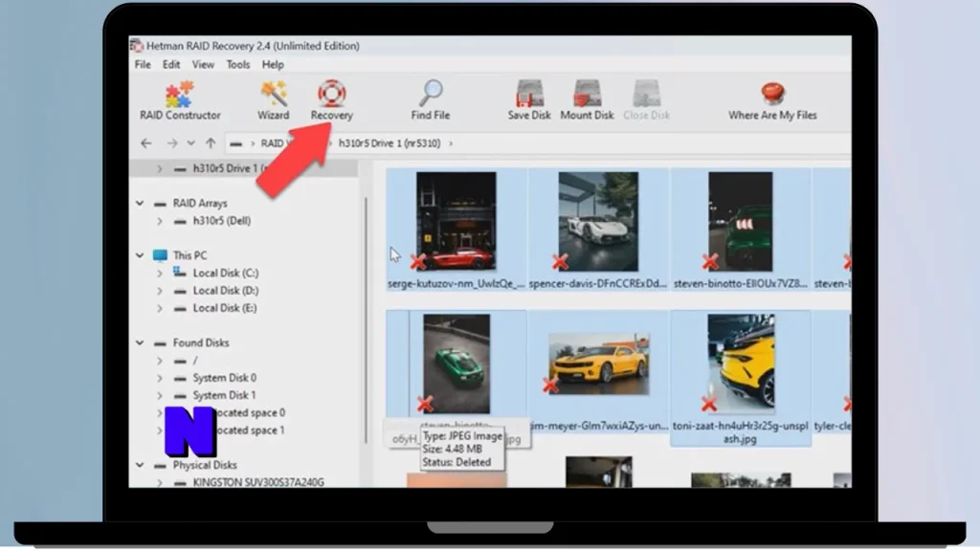Click the h310r5 Drive 1 breadcrumb segment
Image resolution: width=980 pixels, height=551 pixels.
(x=390, y=143)
